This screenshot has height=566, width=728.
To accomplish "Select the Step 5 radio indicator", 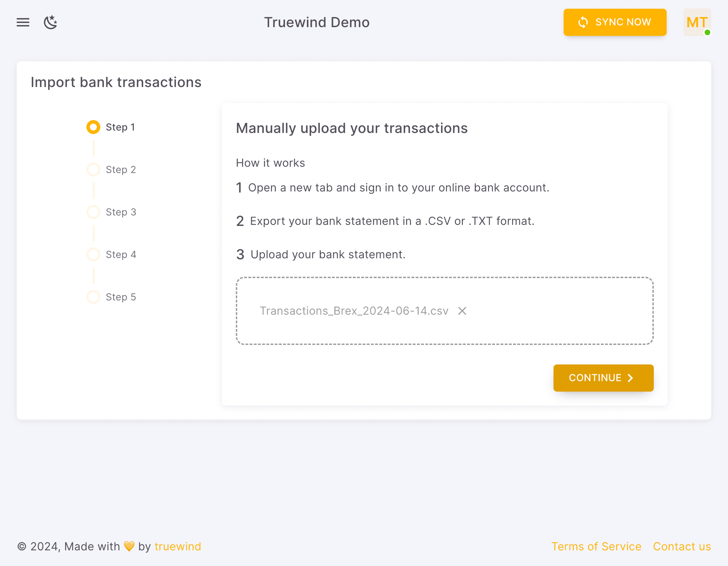I will [93, 297].
